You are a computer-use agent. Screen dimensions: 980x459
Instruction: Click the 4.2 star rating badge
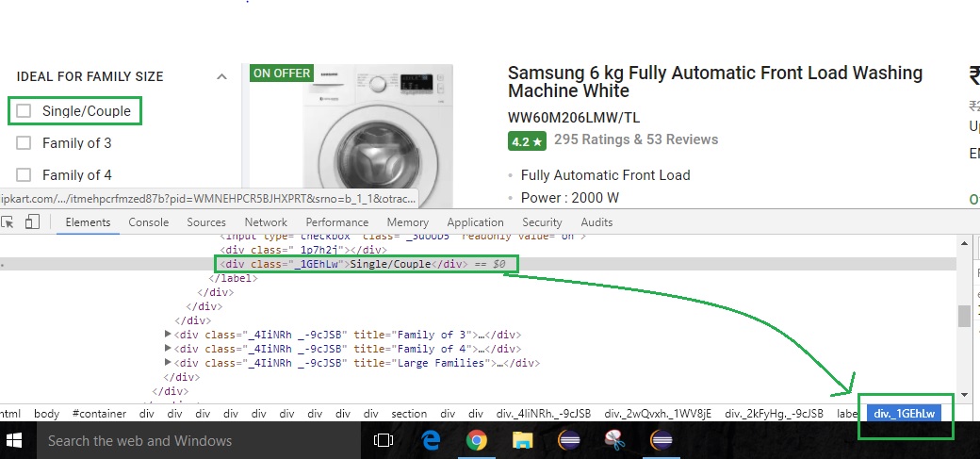pyautogui.click(x=527, y=141)
